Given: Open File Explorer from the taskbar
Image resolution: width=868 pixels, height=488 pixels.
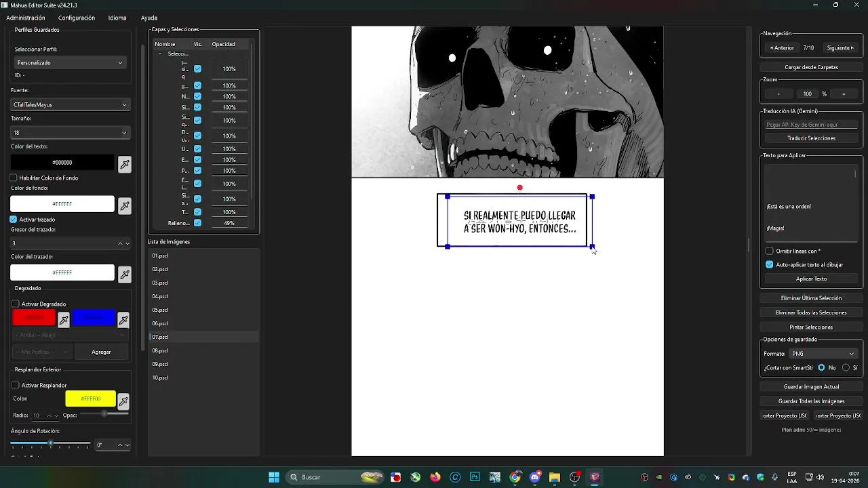Looking at the screenshot, I should [555, 477].
